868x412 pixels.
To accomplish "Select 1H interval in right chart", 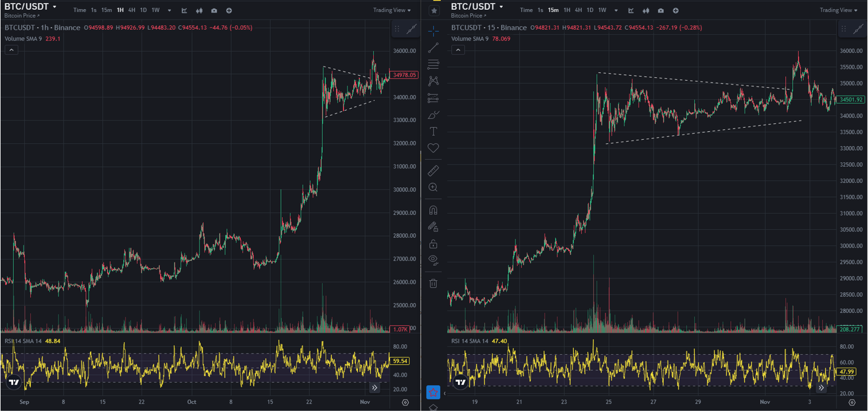I will (566, 10).
